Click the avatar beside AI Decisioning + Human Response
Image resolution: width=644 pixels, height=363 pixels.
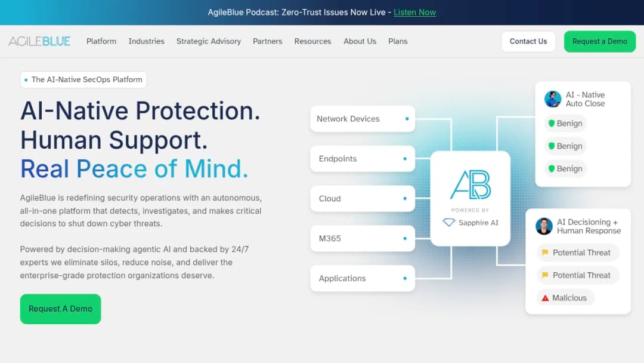(544, 226)
